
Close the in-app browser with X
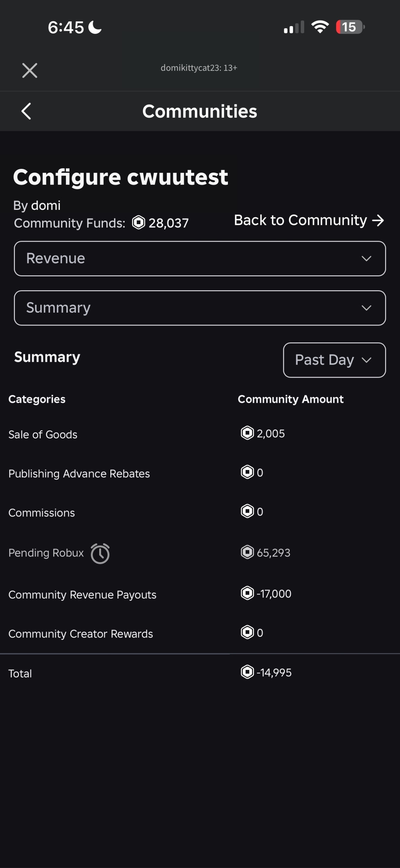coord(30,71)
